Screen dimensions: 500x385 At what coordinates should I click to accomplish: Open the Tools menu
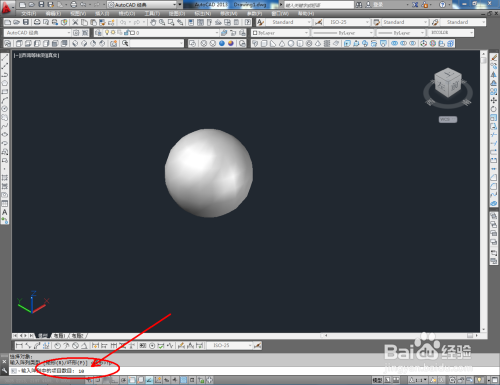[152, 14]
